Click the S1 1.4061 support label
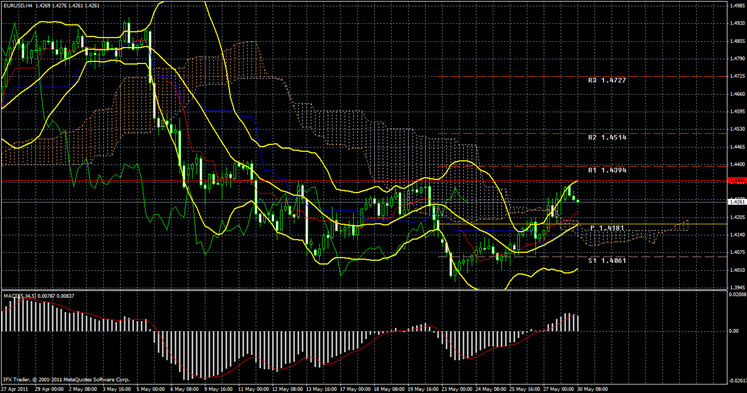 click(x=607, y=261)
